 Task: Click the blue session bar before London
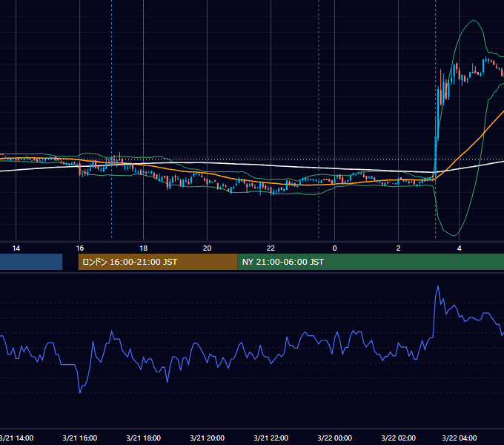(x=31, y=262)
